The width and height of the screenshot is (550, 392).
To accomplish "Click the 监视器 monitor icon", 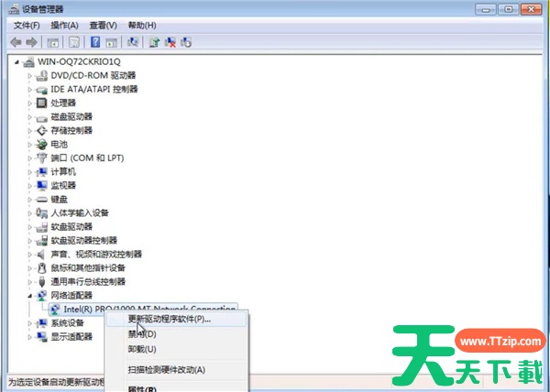I will 42,185.
